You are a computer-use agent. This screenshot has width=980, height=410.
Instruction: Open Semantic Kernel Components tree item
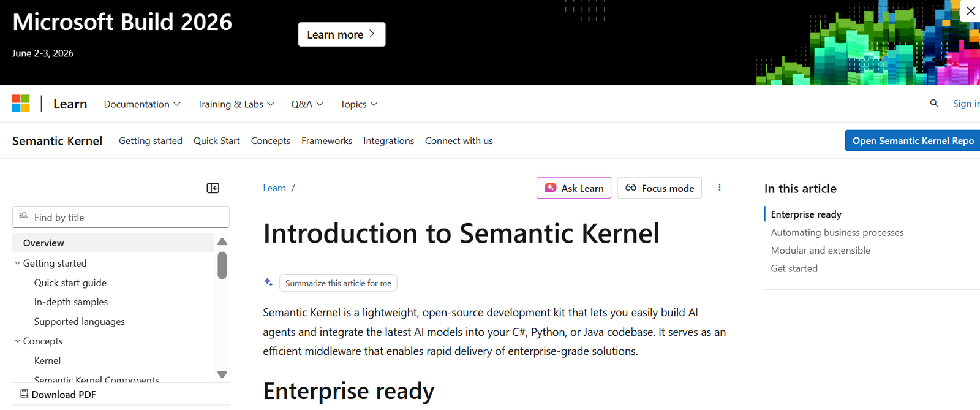(x=97, y=379)
